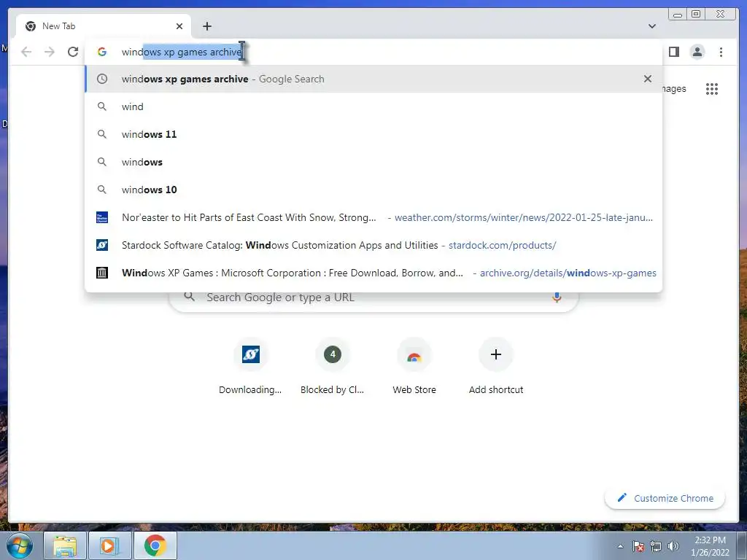Screen dimensions: 747x560
Task: Select the New Tab tab
Action: coord(104,26)
